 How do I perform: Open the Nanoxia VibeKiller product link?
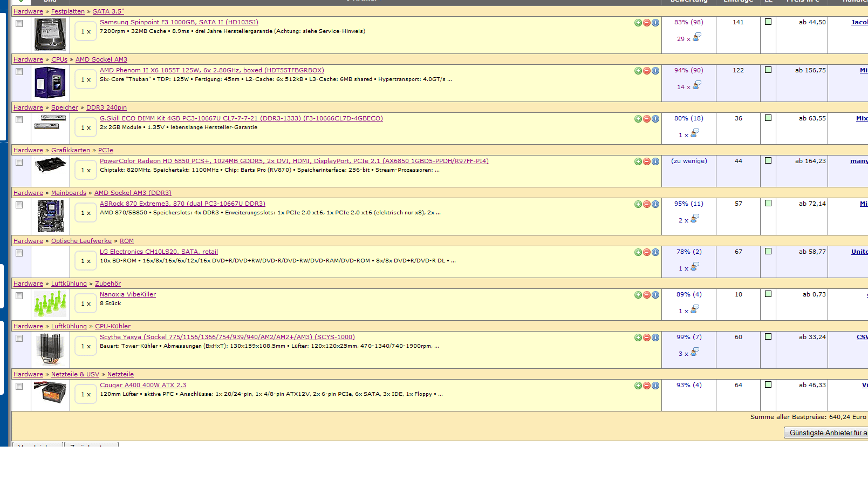(128, 295)
